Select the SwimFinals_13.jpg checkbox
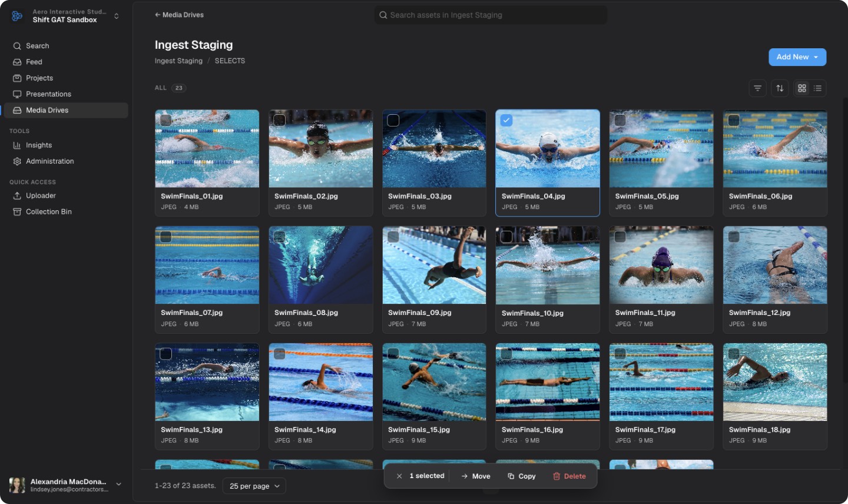Viewport: 848px width, 504px height. 166,354
